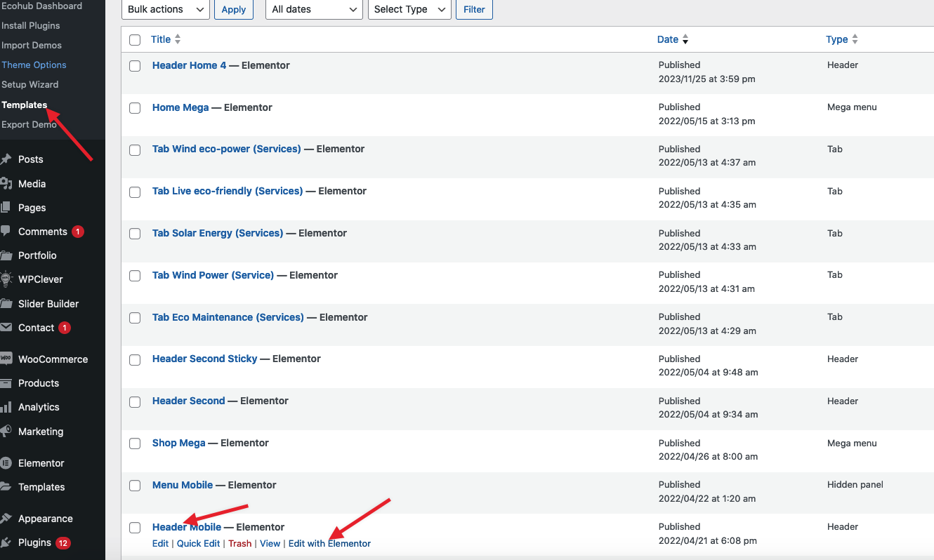
Task: Click the Plugins red 12 badge
Action: point(63,542)
